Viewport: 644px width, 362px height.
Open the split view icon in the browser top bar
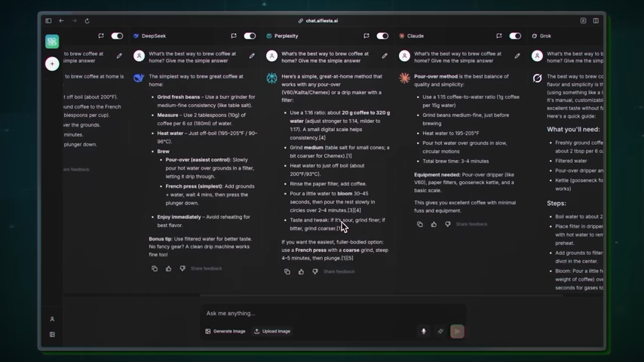click(596, 20)
